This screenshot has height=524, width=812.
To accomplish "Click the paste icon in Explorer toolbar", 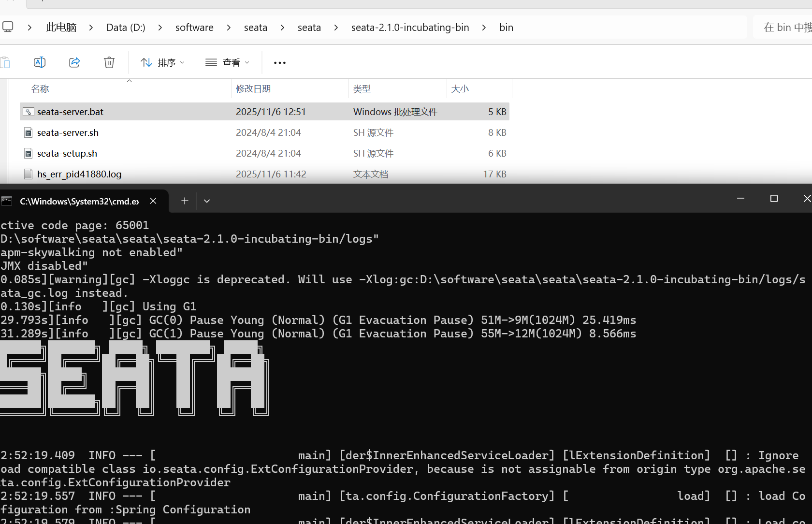I will 5,62.
